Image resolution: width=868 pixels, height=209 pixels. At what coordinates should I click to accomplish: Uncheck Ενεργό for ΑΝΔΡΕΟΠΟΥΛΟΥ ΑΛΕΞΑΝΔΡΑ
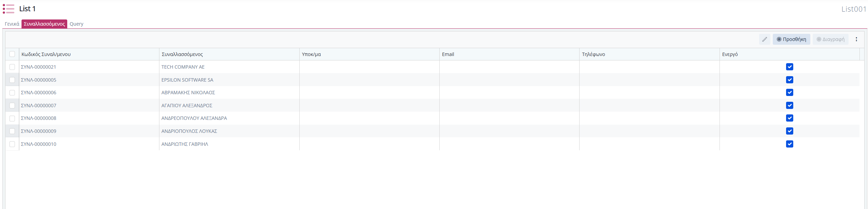[789, 118]
